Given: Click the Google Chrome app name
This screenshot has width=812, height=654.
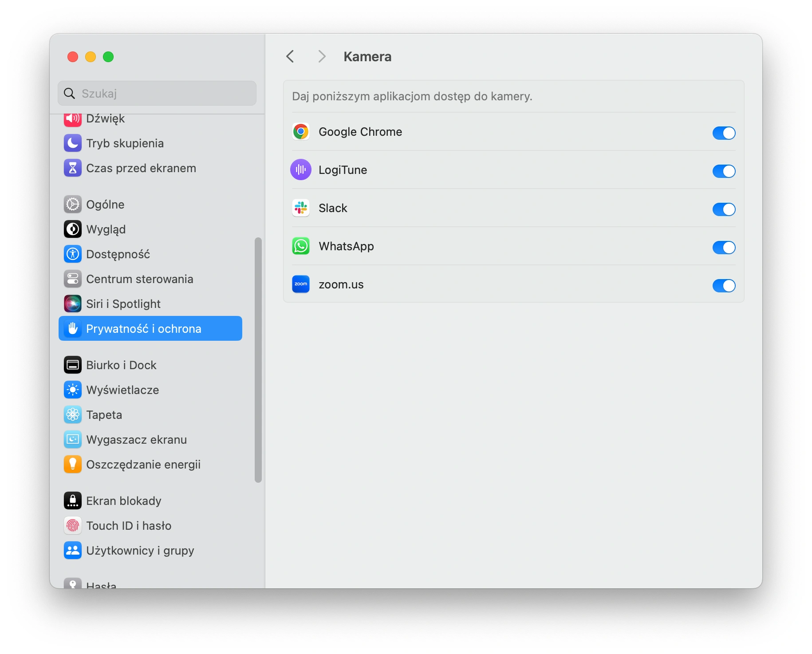Looking at the screenshot, I should click(360, 132).
